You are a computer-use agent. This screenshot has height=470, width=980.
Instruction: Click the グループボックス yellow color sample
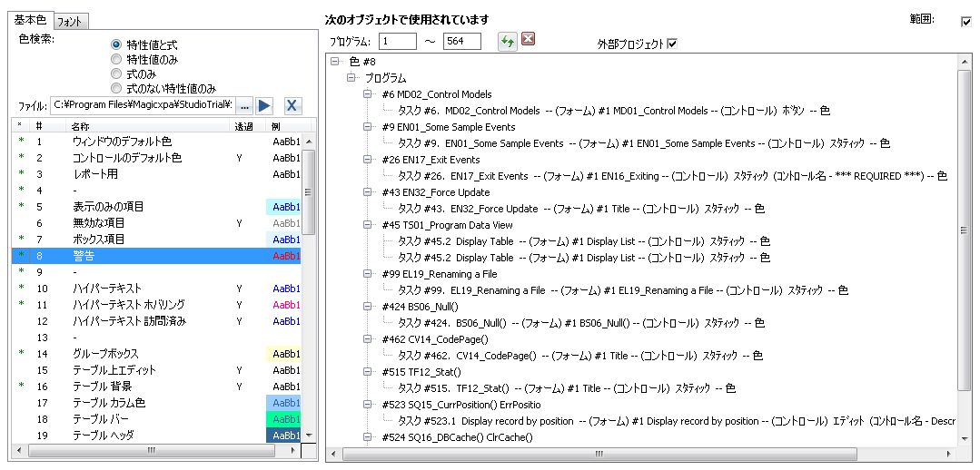pos(283,353)
